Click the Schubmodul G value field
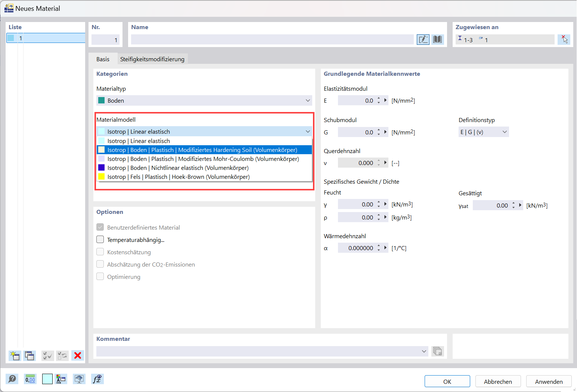 point(356,132)
